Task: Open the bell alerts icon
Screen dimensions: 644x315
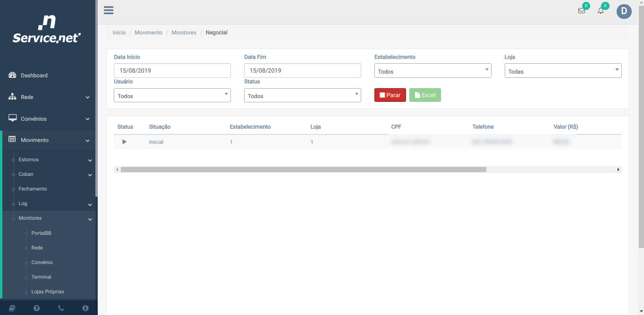Action: (601, 11)
